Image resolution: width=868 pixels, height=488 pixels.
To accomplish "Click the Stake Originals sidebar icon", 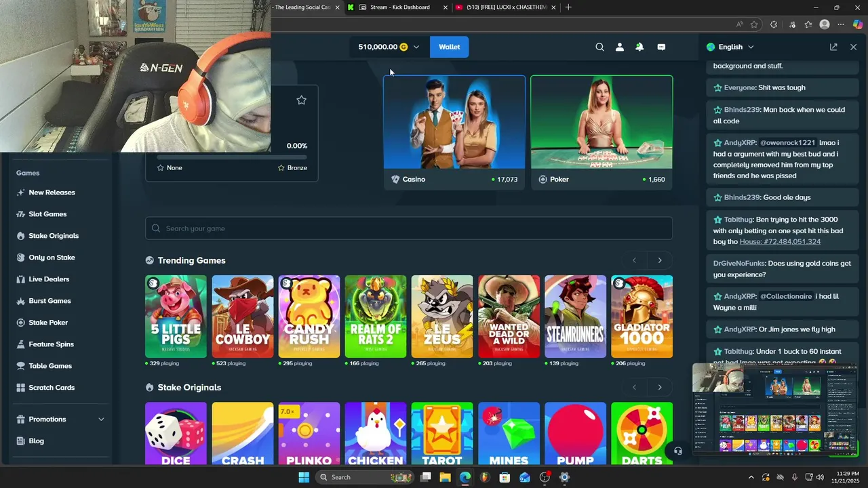I will (x=22, y=236).
